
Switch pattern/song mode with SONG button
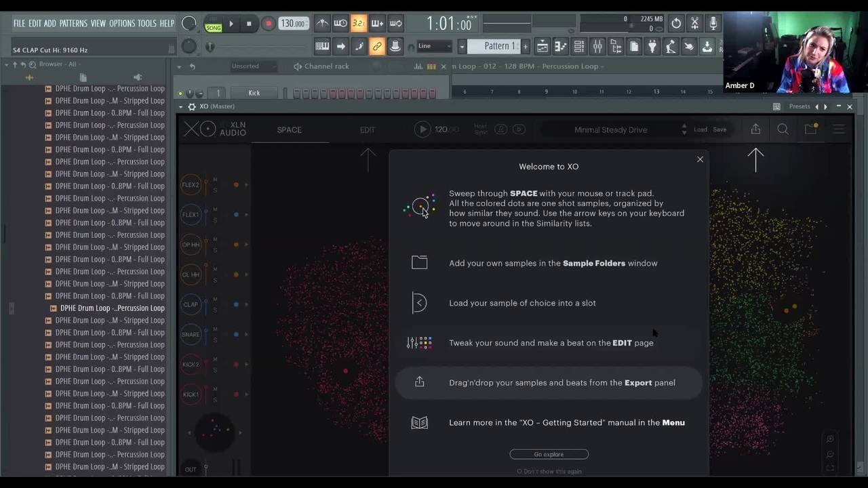pos(214,28)
